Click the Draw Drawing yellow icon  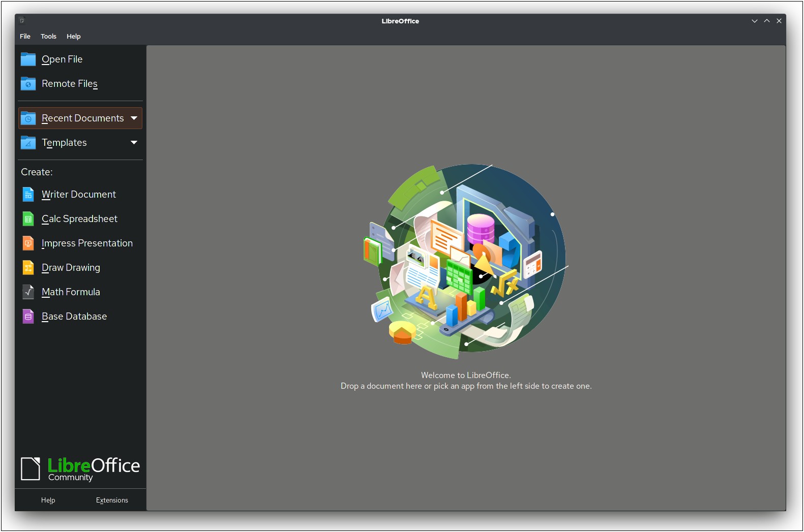28,268
